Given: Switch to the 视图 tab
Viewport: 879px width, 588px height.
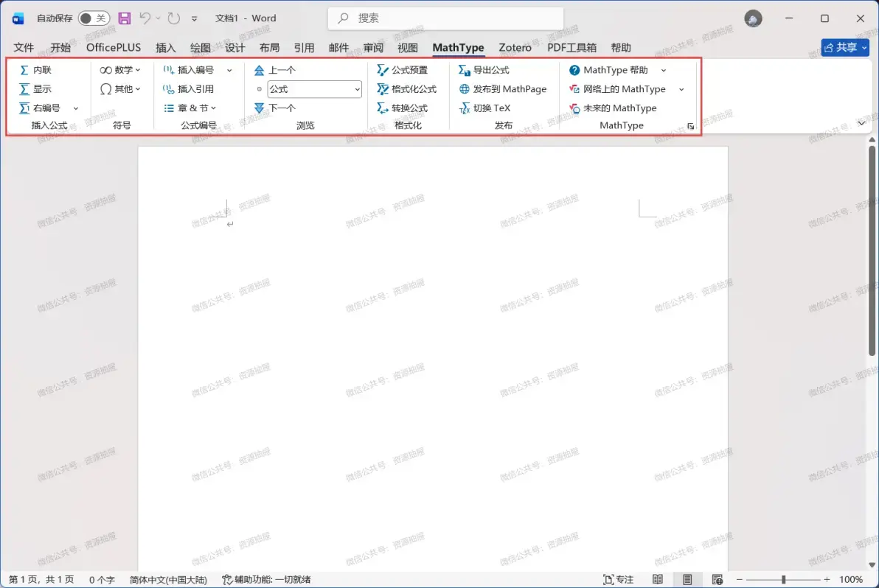Looking at the screenshot, I should tap(408, 48).
